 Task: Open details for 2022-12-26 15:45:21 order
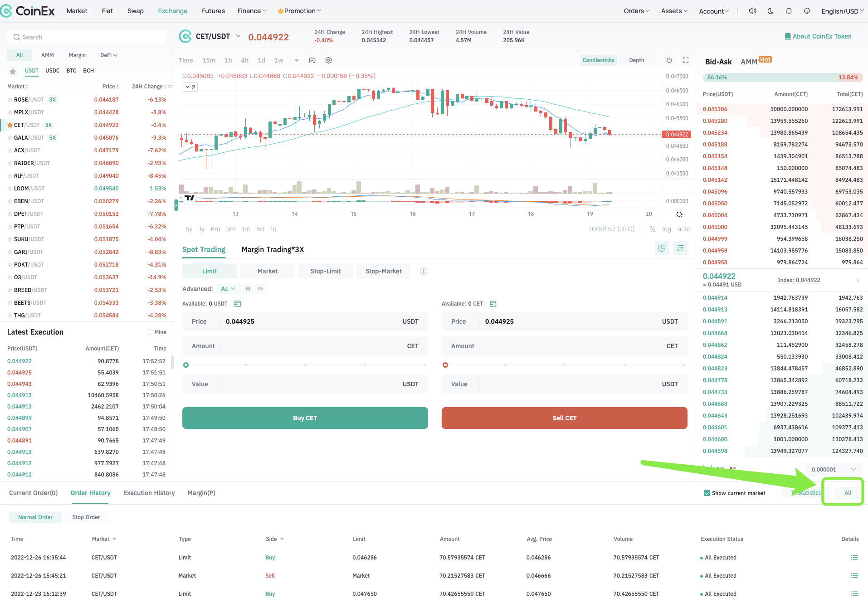click(854, 576)
